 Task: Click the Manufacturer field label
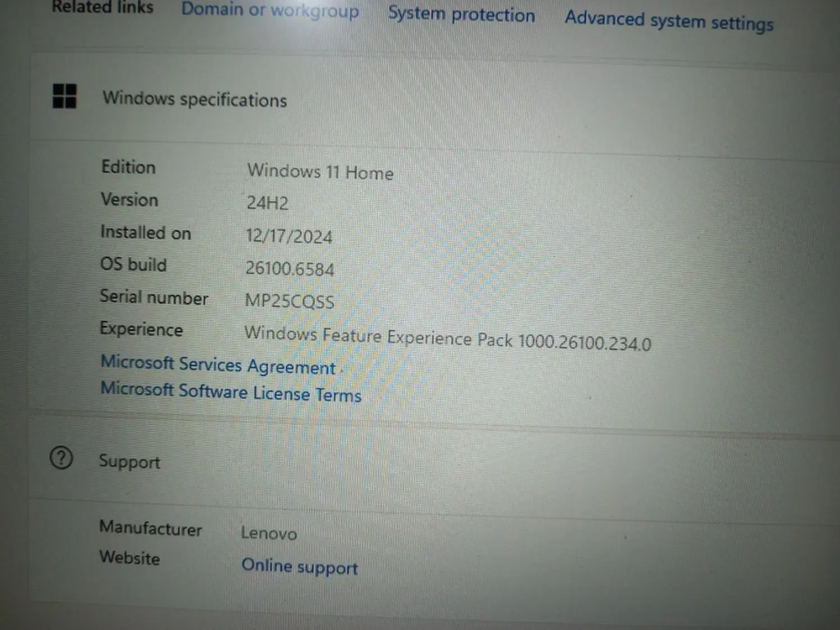click(151, 528)
